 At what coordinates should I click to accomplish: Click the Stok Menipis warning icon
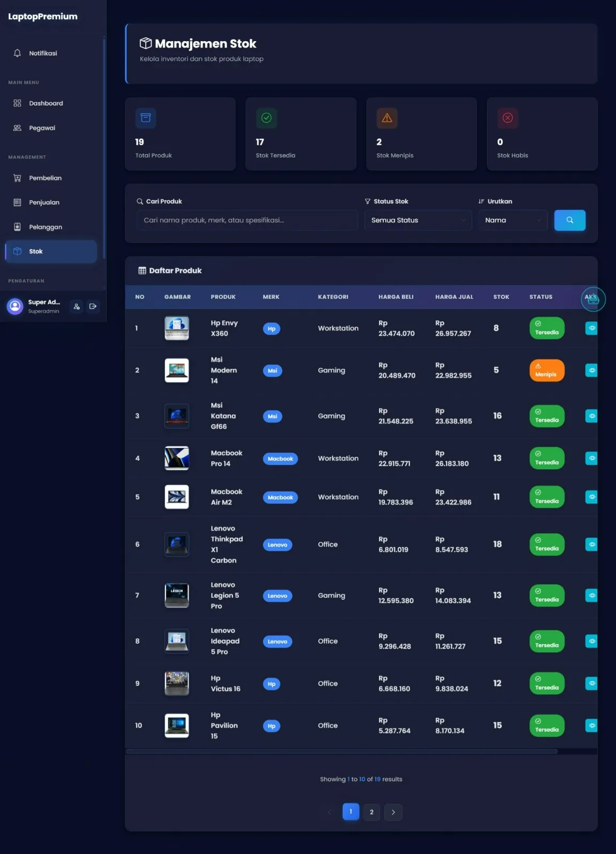[x=387, y=118]
